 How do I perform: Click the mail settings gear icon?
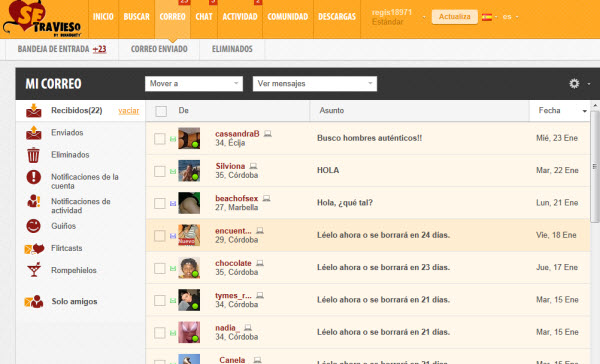[x=574, y=83]
